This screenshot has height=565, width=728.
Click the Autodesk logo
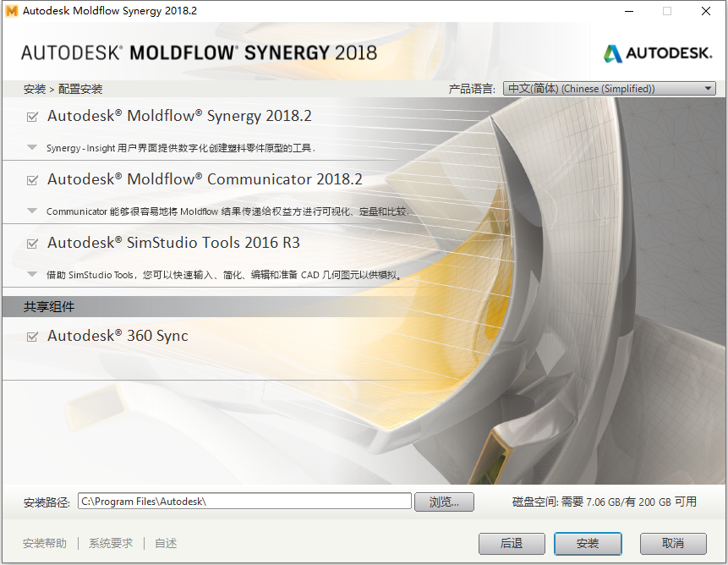[658, 53]
